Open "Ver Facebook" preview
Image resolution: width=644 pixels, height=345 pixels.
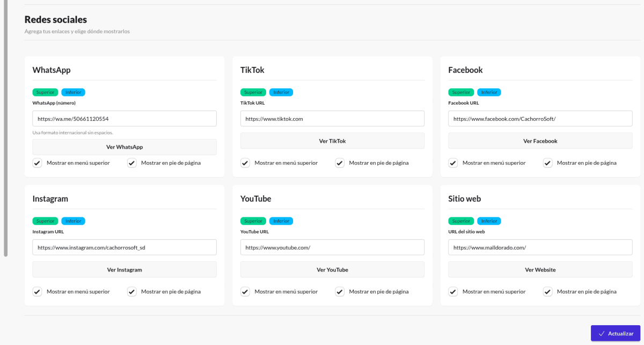(540, 141)
